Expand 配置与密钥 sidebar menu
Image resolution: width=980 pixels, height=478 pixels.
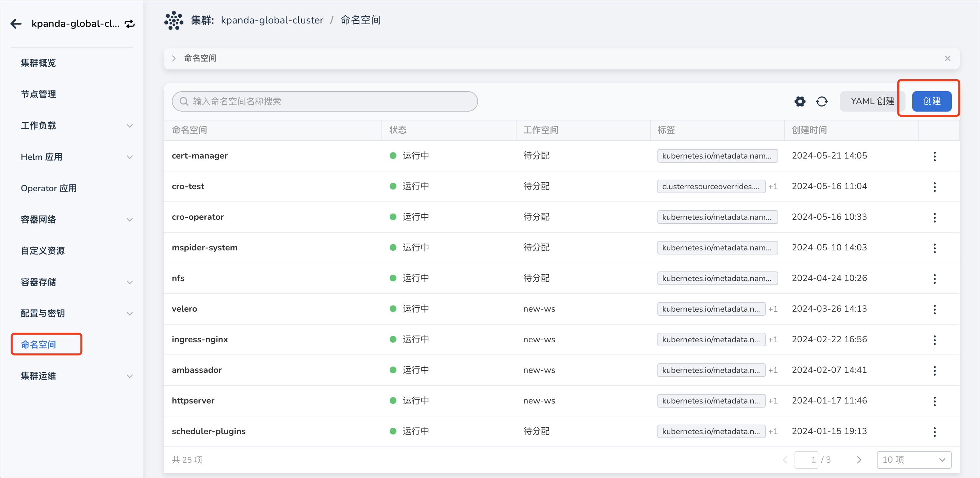(129, 314)
